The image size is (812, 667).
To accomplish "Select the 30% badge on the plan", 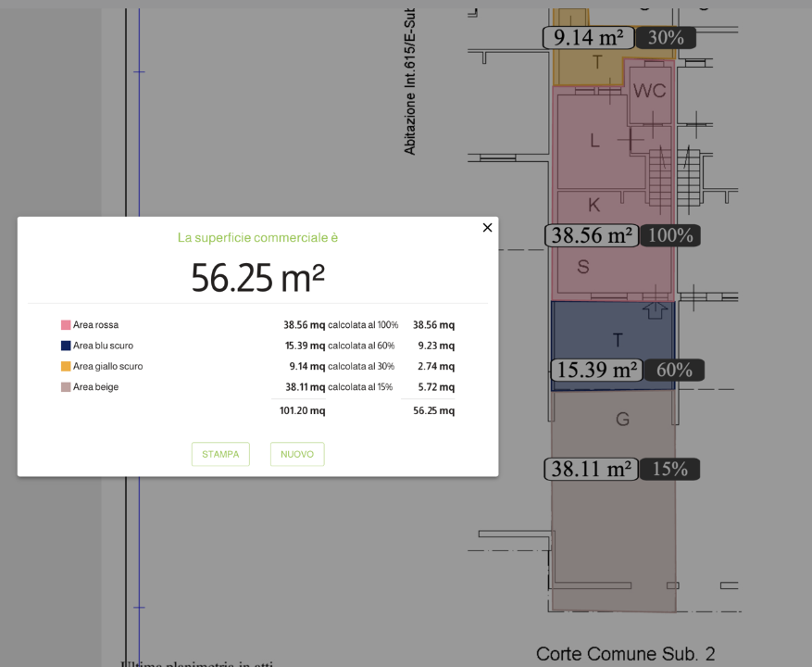I will click(x=666, y=38).
